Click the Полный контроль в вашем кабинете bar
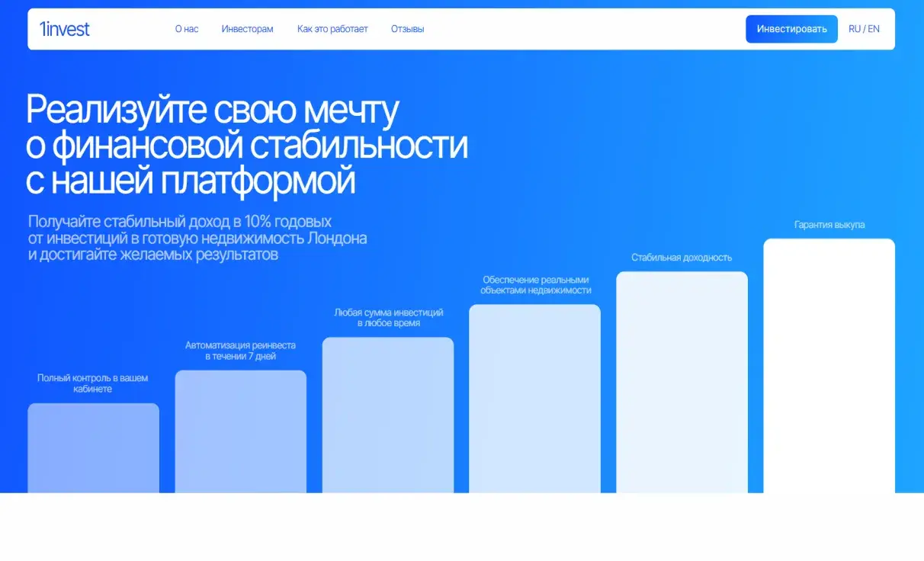 (x=93, y=450)
